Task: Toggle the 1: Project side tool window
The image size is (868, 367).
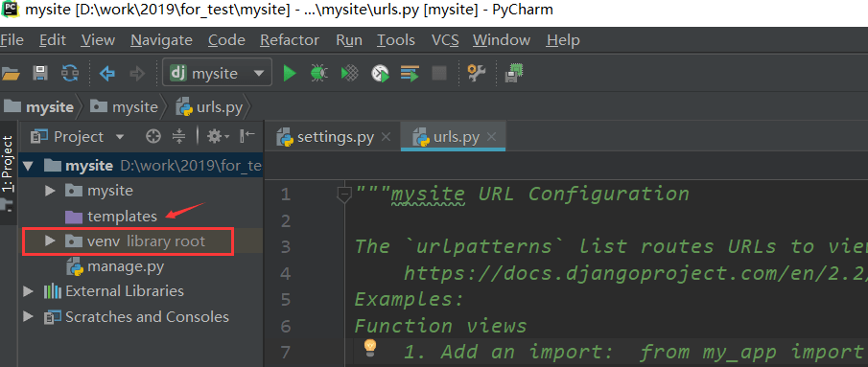Action: [8, 163]
